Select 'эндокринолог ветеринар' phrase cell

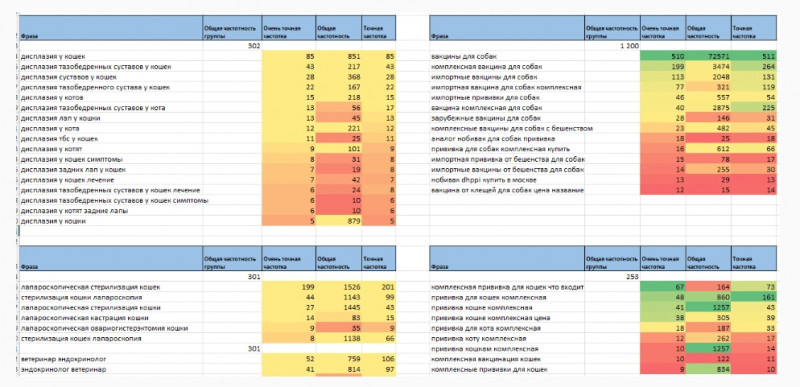[x=111, y=369]
